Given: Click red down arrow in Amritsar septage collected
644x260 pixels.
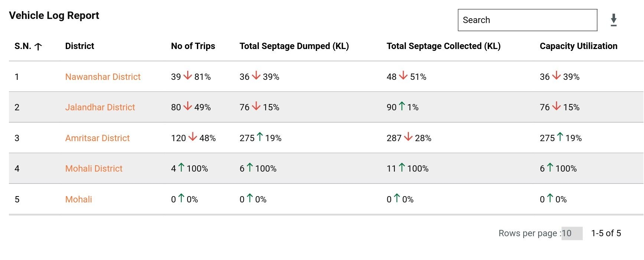Looking at the screenshot, I should click(x=408, y=137).
